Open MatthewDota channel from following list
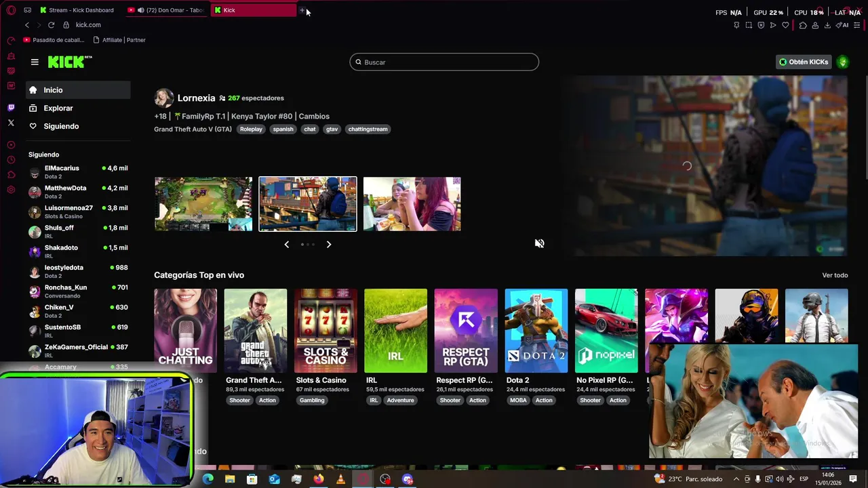The width and height of the screenshot is (868, 488). point(78,192)
